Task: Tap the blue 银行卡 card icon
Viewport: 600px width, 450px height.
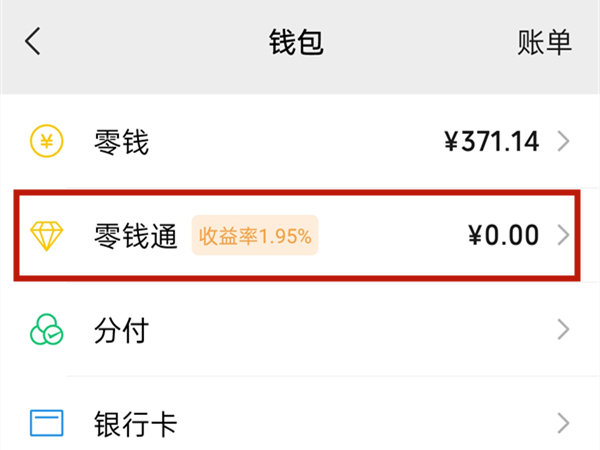Action: 46,423
